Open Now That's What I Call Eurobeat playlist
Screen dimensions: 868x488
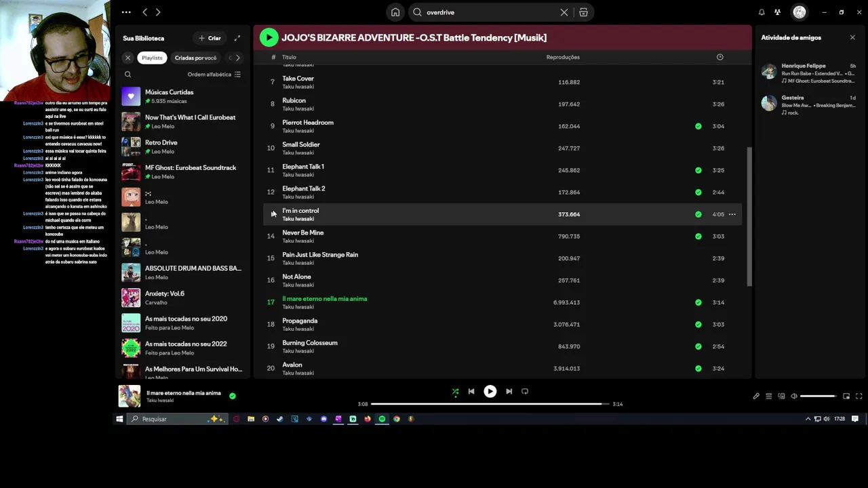pyautogui.click(x=182, y=121)
